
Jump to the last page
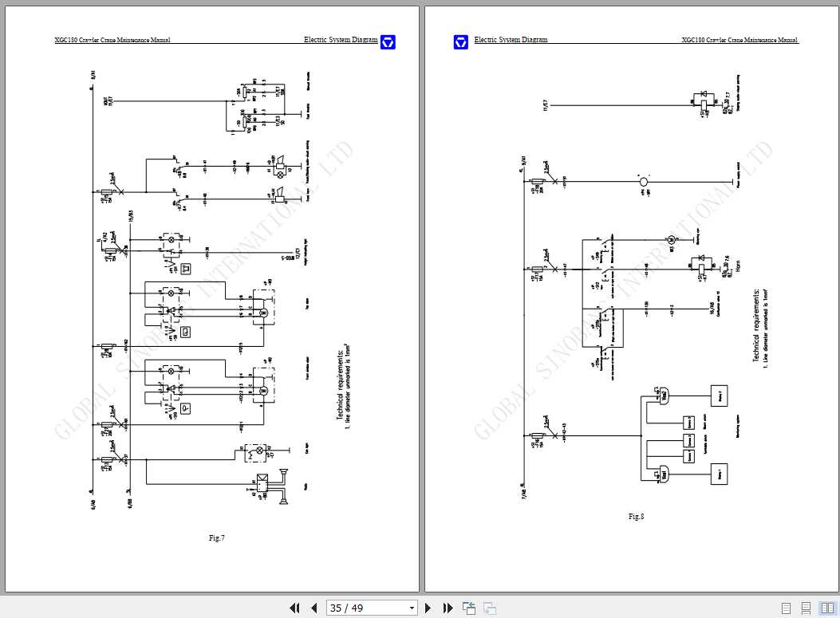[x=448, y=608]
